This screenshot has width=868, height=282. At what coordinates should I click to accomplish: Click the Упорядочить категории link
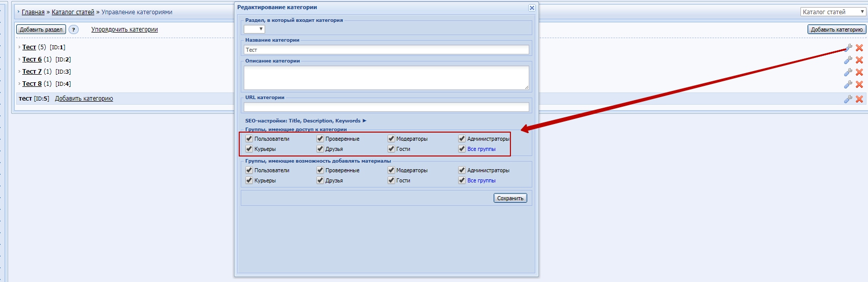point(124,29)
